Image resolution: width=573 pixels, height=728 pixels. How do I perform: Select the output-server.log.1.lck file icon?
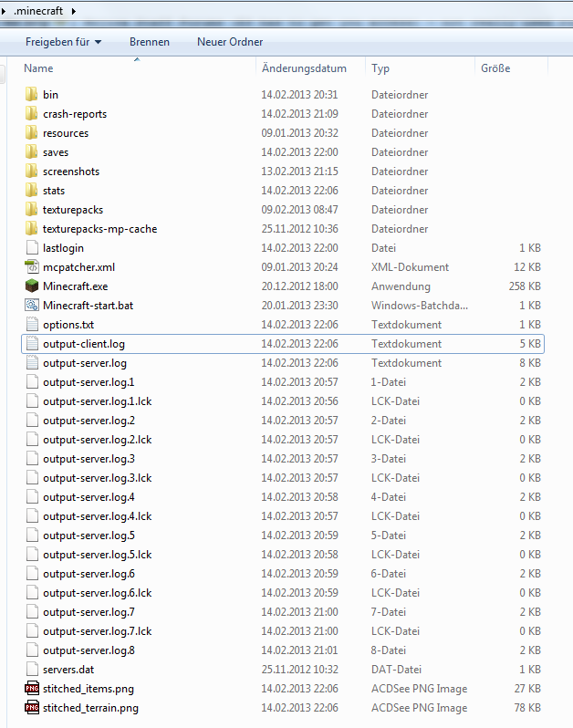coord(32,401)
